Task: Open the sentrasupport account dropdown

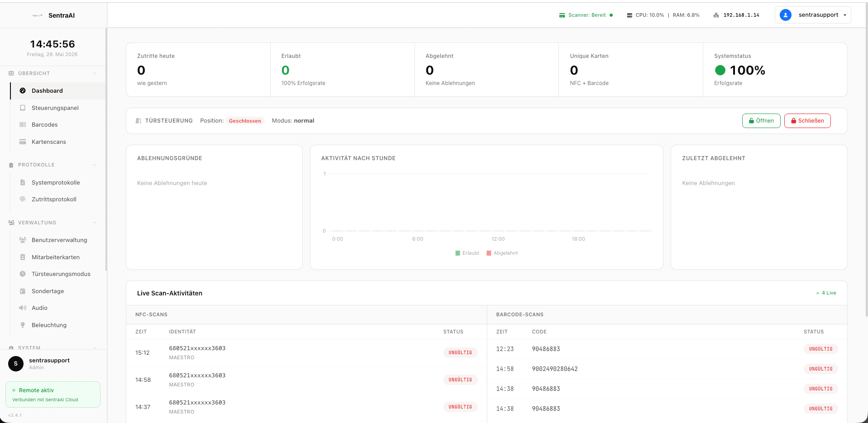Action: [x=813, y=15]
